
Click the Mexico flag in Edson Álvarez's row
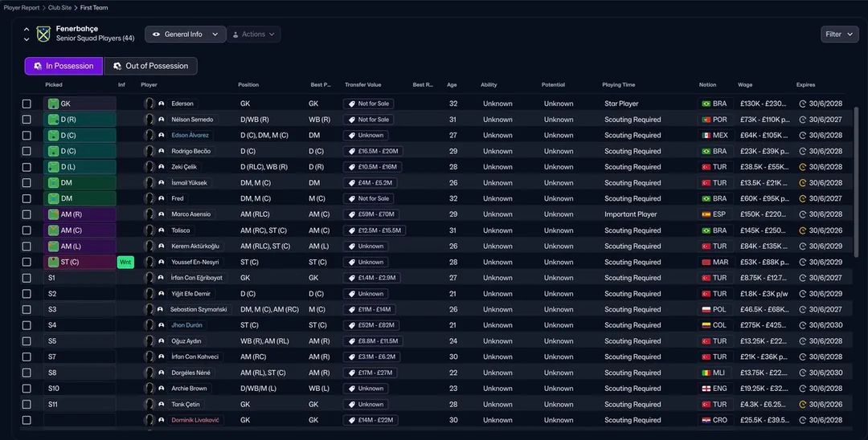pos(706,136)
